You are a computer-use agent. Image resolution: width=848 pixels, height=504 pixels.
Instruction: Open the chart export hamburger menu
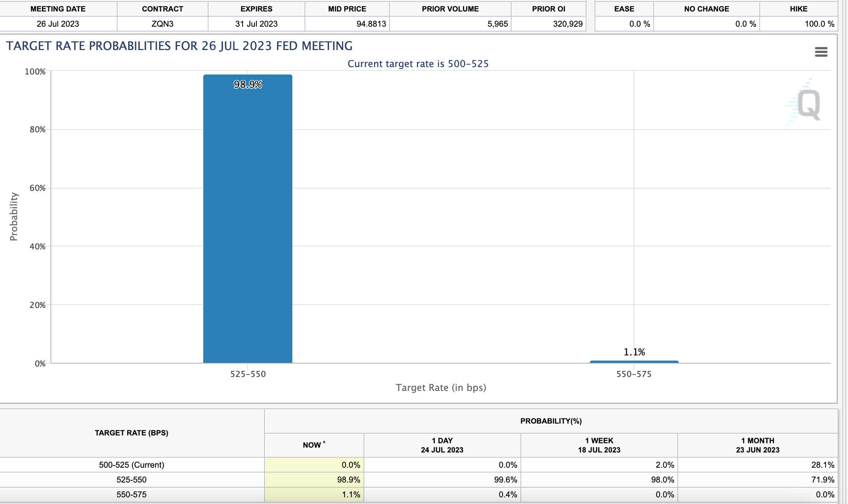[x=821, y=52]
